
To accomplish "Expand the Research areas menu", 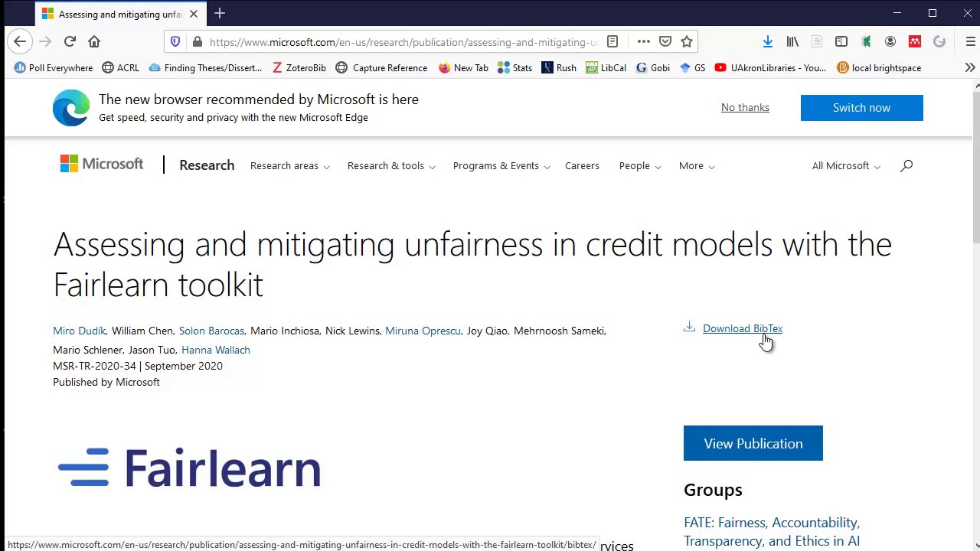I will (290, 165).
